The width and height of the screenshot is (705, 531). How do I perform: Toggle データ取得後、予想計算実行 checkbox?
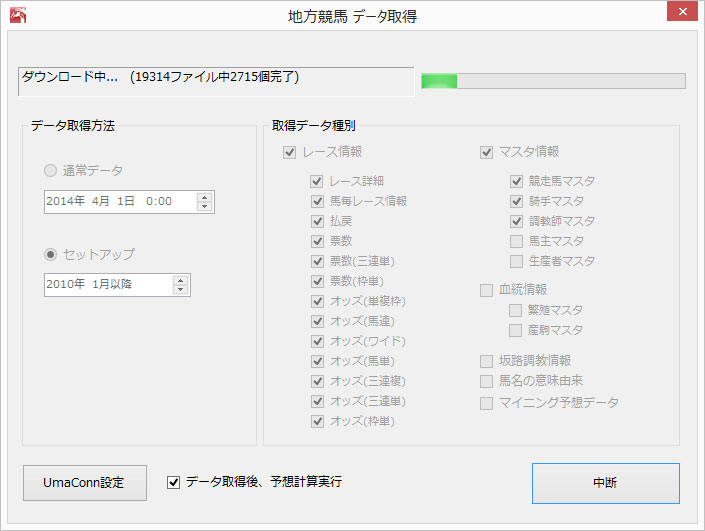(174, 482)
